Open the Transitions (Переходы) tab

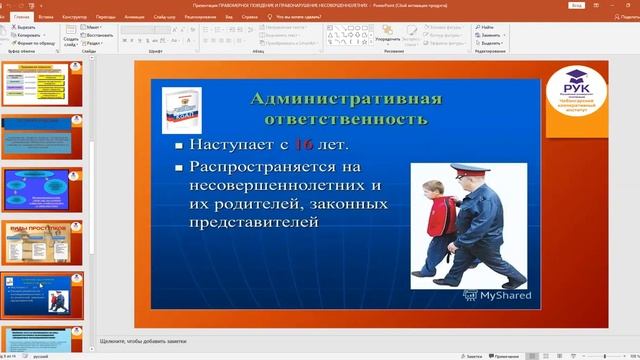pyautogui.click(x=106, y=17)
